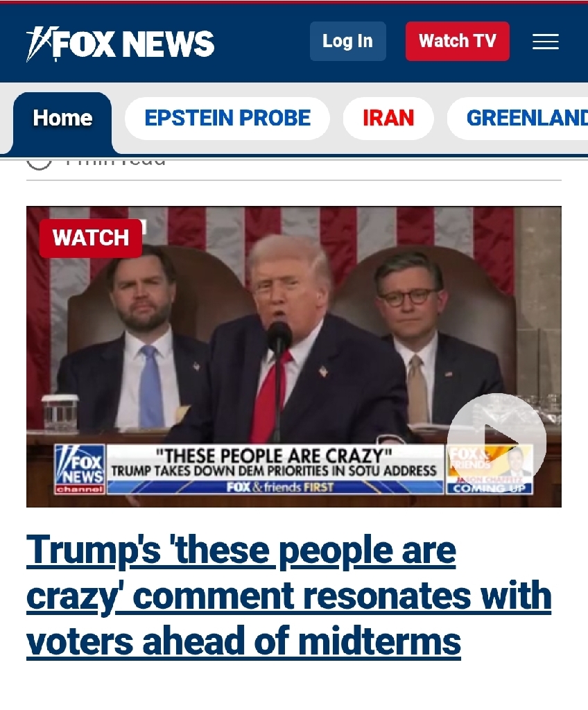Click the red Watch TV button
Screen dimensions: 588x710
click(458, 41)
